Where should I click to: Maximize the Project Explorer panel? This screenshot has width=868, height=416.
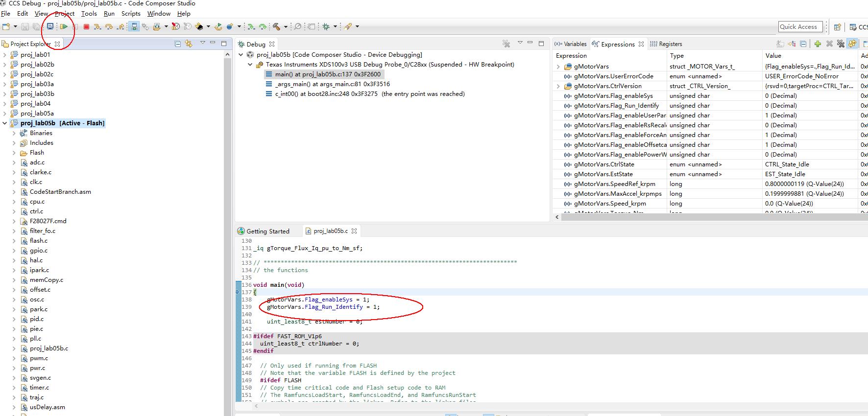coord(224,43)
